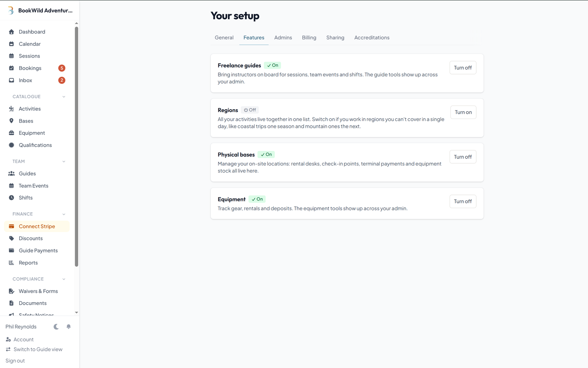This screenshot has width=588, height=368.
Task: Open the Connect Stripe link
Action: pos(37,226)
